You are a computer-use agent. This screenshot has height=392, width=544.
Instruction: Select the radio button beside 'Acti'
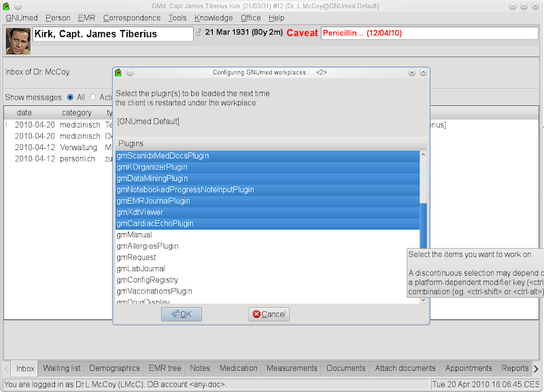[92, 97]
